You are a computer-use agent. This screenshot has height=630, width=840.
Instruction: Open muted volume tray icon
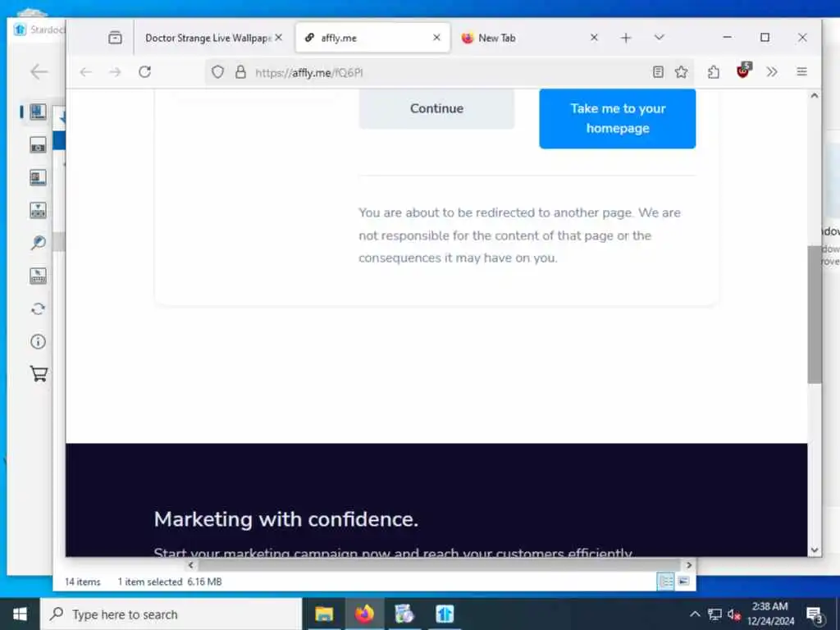coord(734,614)
